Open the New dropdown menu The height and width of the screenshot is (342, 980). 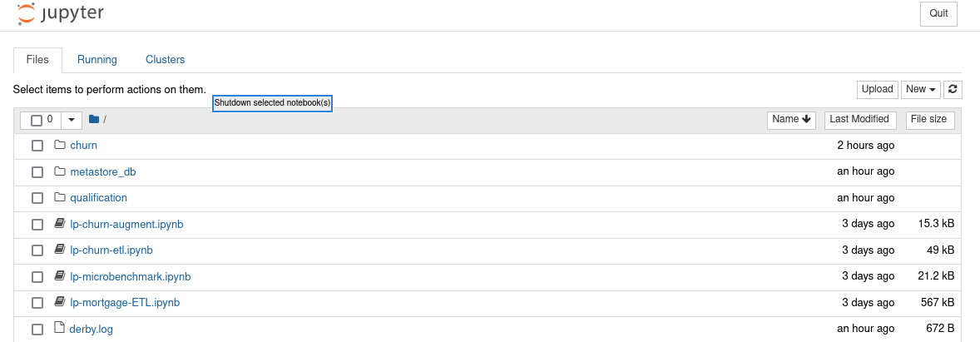tap(921, 90)
